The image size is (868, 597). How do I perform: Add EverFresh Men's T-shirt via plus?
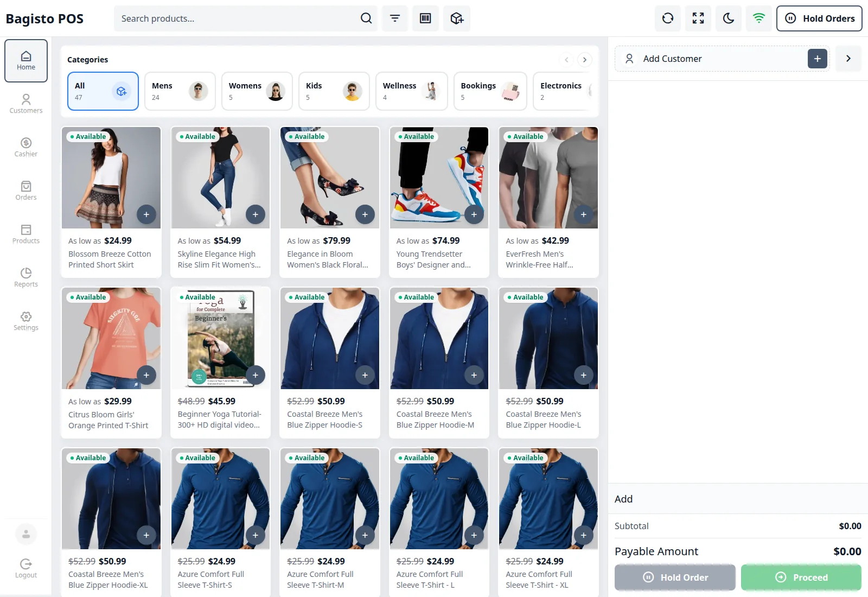584,214
